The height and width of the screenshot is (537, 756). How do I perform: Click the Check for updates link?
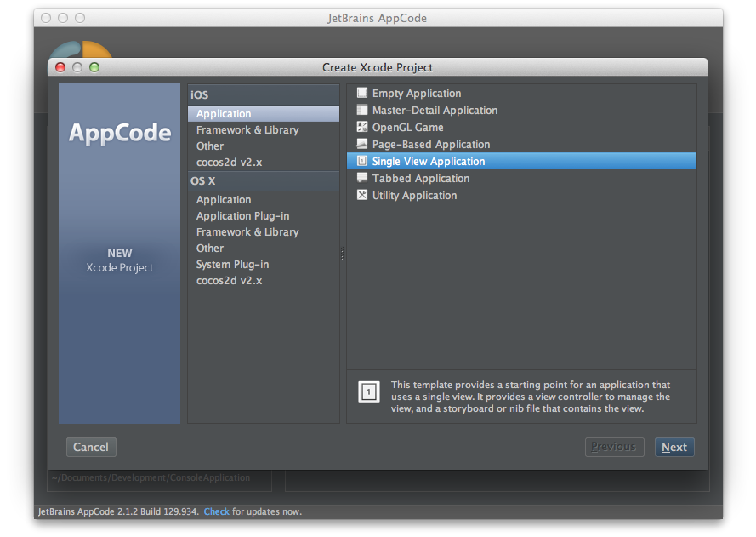[216, 512]
